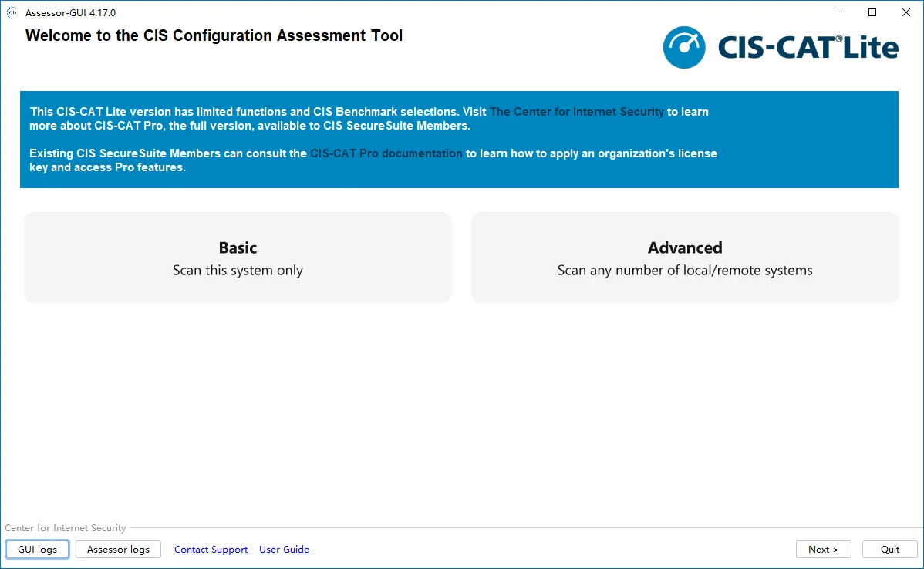Viewport: 924px width, 569px height.
Task: Maximize the Assessor-GUI window
Action: click(872, 12)
